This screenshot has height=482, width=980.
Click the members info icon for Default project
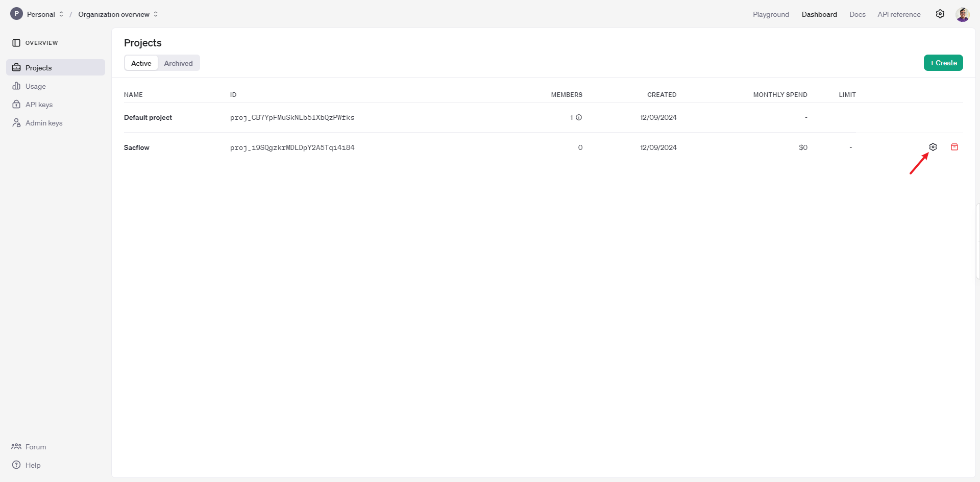point(579,117)
